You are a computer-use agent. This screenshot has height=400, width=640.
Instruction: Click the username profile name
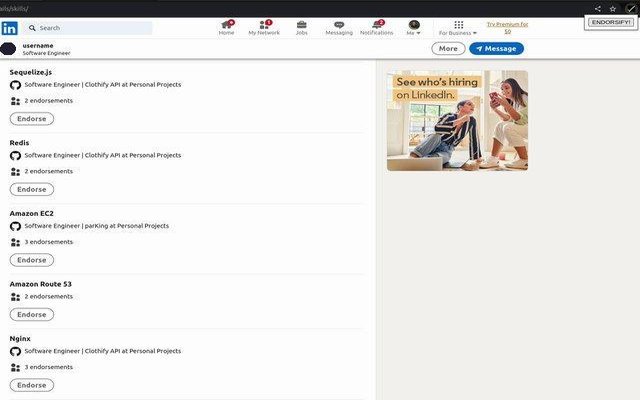[38, 45]
